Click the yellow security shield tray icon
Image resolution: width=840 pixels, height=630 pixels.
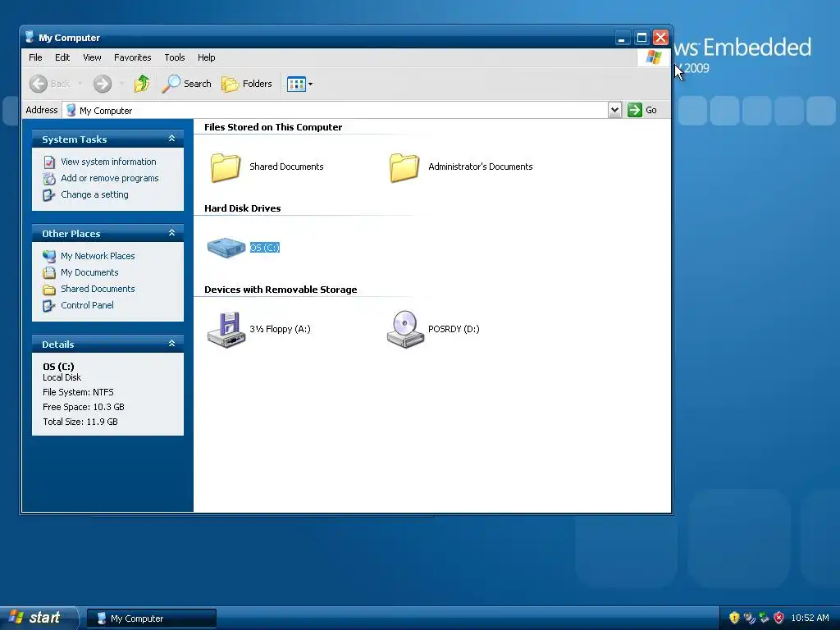coord(734,618)
